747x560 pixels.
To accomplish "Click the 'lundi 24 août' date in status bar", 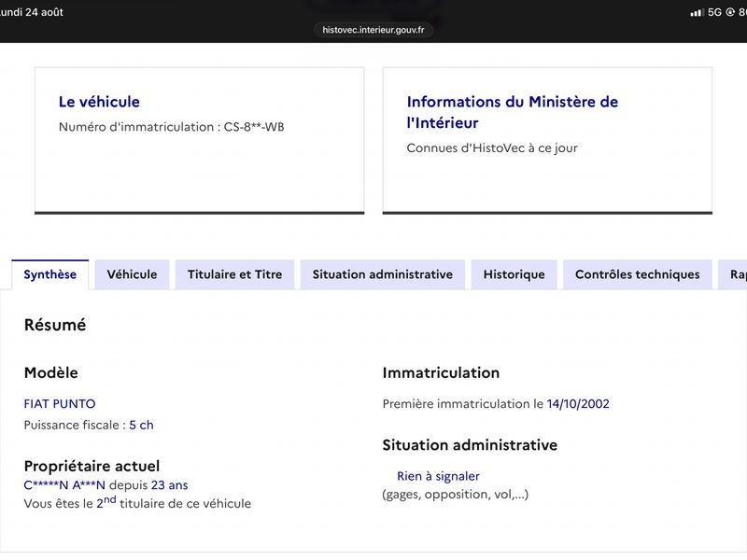I will [32, 12].
